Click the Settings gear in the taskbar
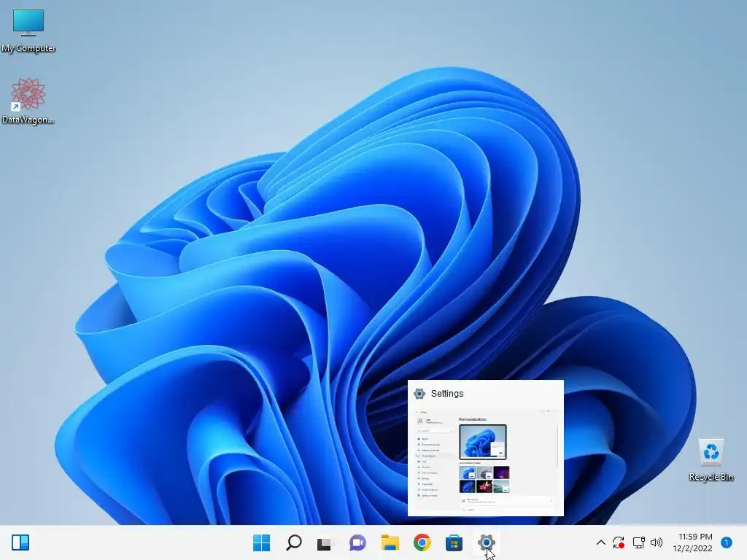Screen dimensions: 747x560 tap(486, 542)
